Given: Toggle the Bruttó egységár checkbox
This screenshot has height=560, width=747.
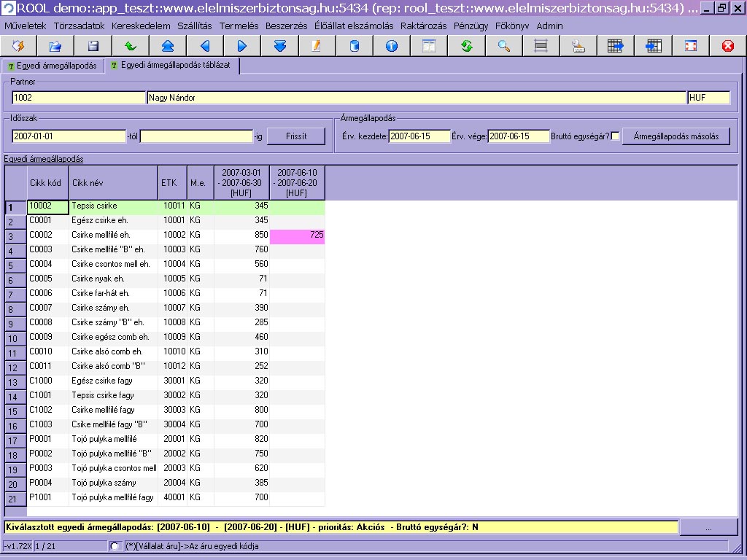Looking at the screenshot, I should [615, 136].
